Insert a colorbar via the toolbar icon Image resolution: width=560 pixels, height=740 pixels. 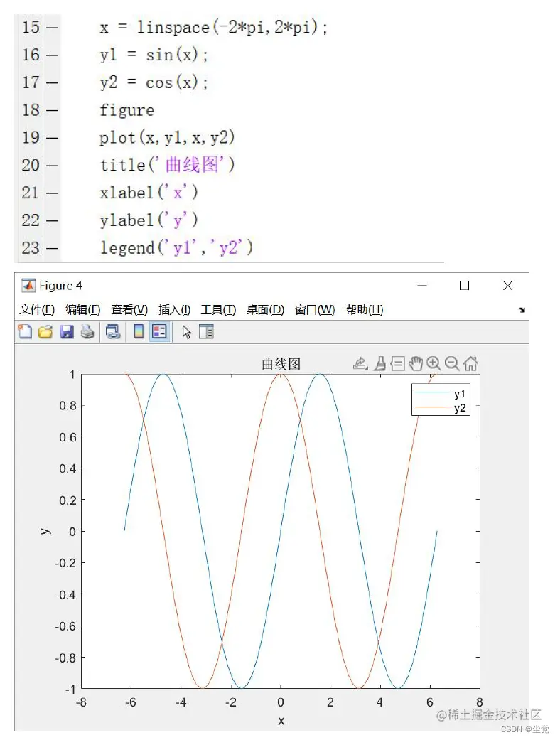[x=139, y=332]
